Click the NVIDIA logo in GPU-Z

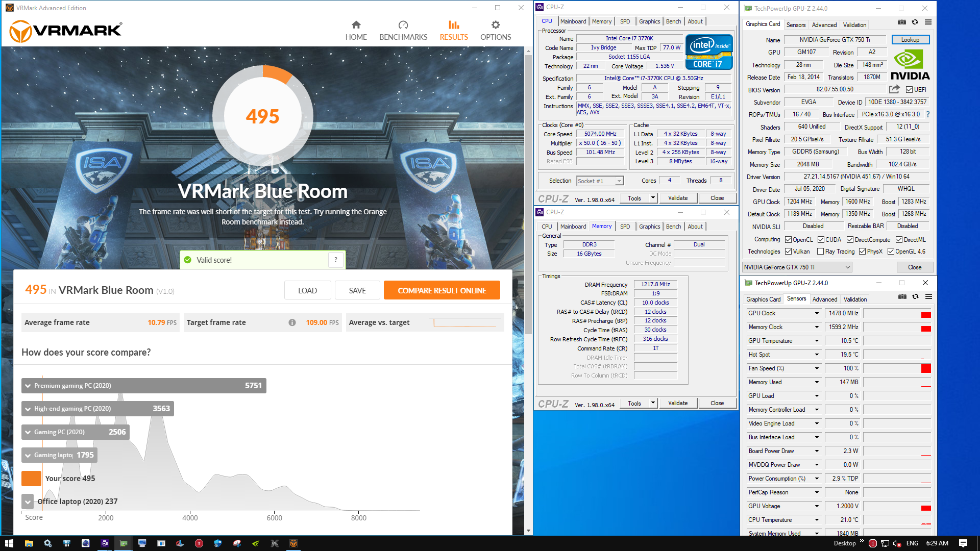pos(910,65)
